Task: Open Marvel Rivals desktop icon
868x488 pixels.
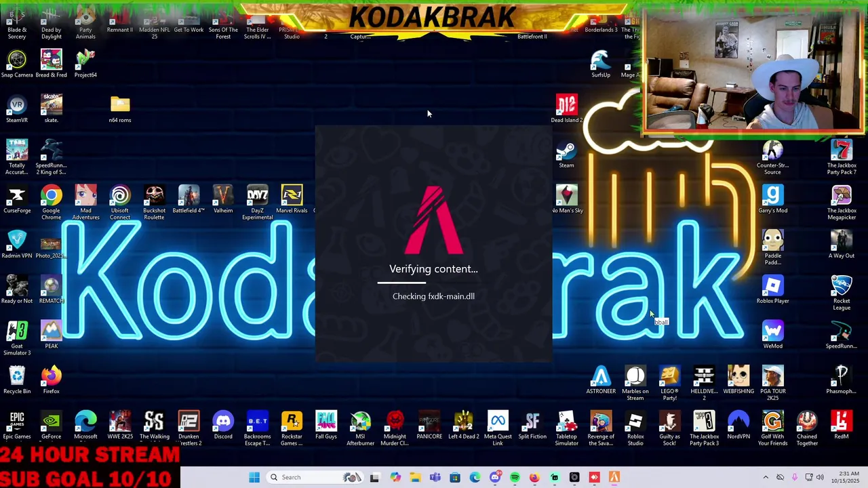Action: [x=292, y=199]
